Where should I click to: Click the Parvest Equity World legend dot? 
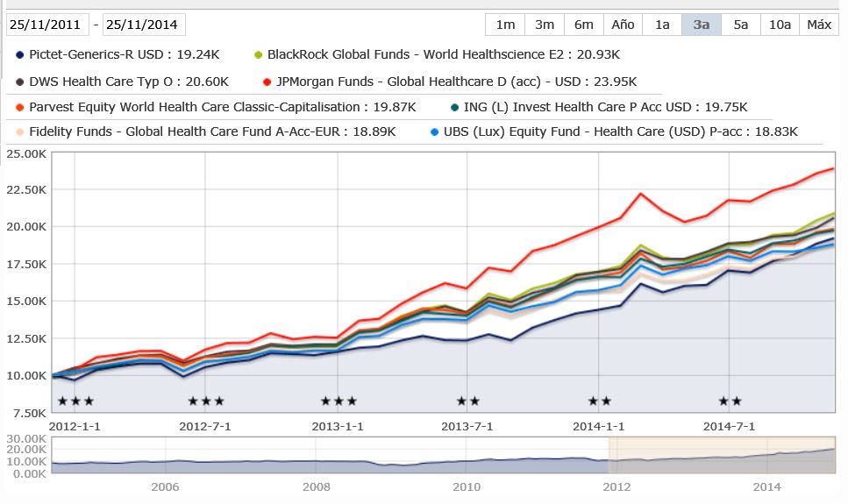20,107
